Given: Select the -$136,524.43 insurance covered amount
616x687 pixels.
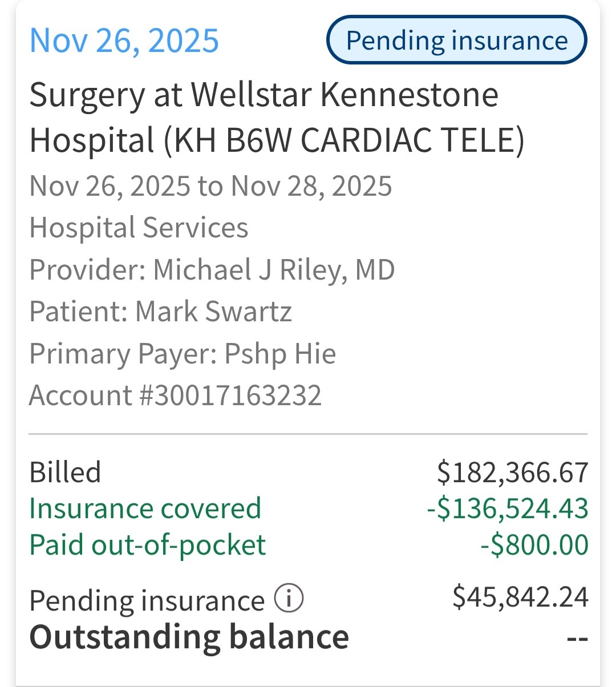Looking at the screenshot, I should coord(507,508).
